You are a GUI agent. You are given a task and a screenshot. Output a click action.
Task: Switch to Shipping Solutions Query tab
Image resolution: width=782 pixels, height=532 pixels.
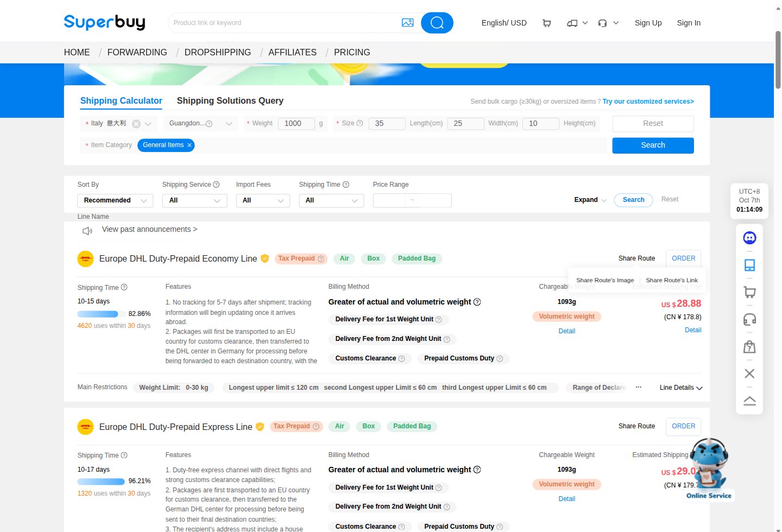(x=230, y=100)
